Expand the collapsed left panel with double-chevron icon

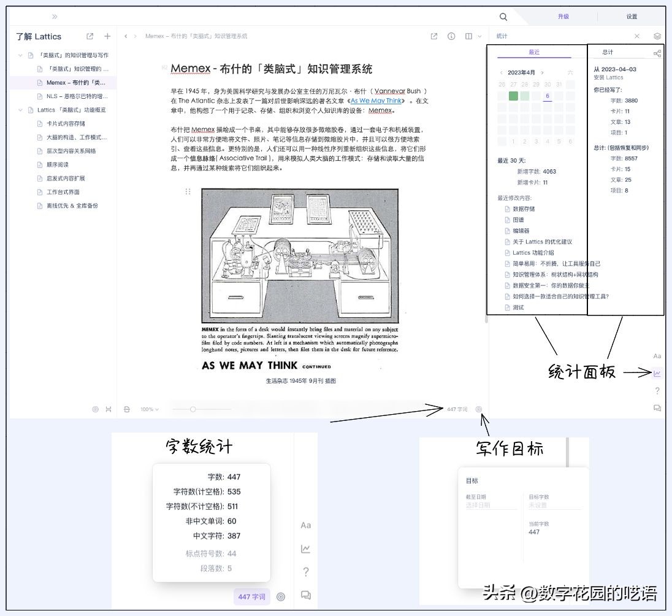55,17
